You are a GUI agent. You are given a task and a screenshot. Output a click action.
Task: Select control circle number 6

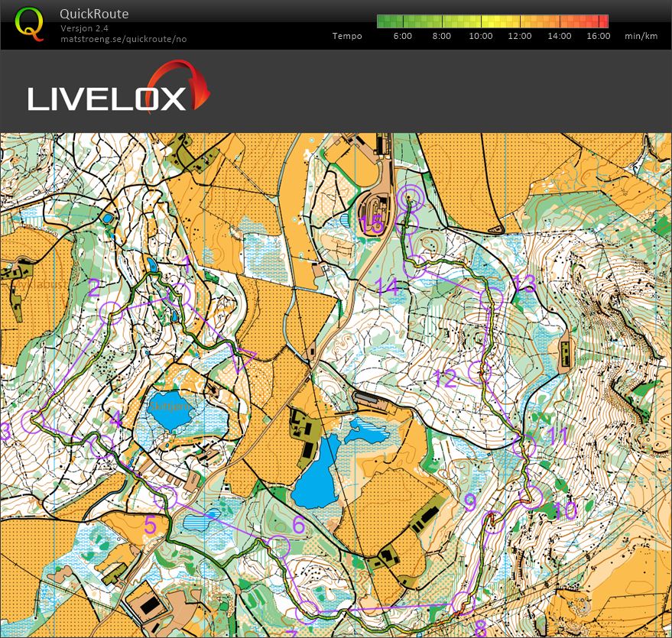click(278, 546)
